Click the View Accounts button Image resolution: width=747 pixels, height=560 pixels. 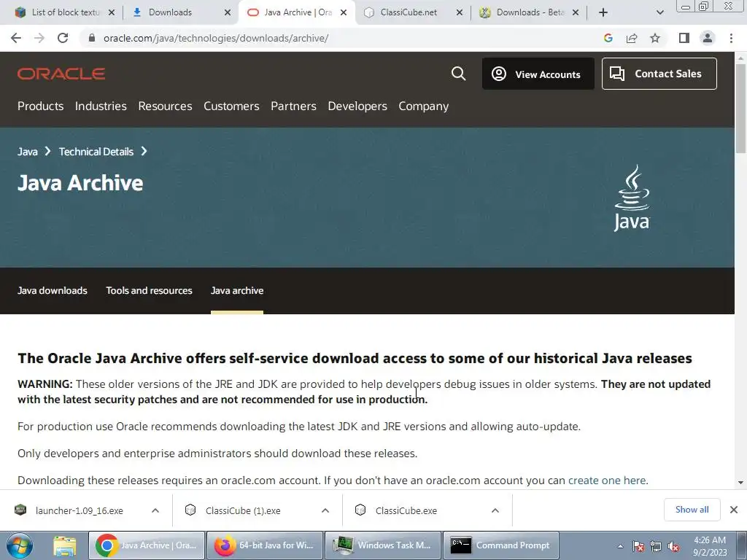pos(538,74)
